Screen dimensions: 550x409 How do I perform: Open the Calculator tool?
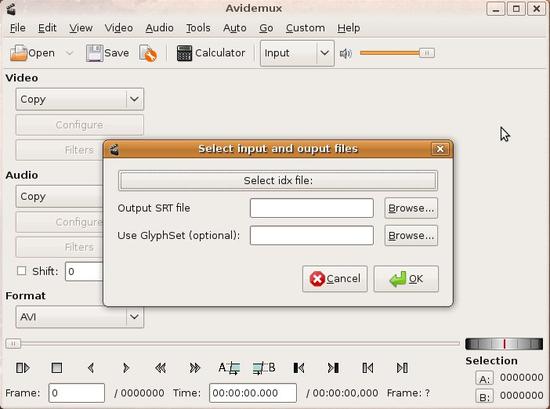pyautogui.click(x=210, y=53)
